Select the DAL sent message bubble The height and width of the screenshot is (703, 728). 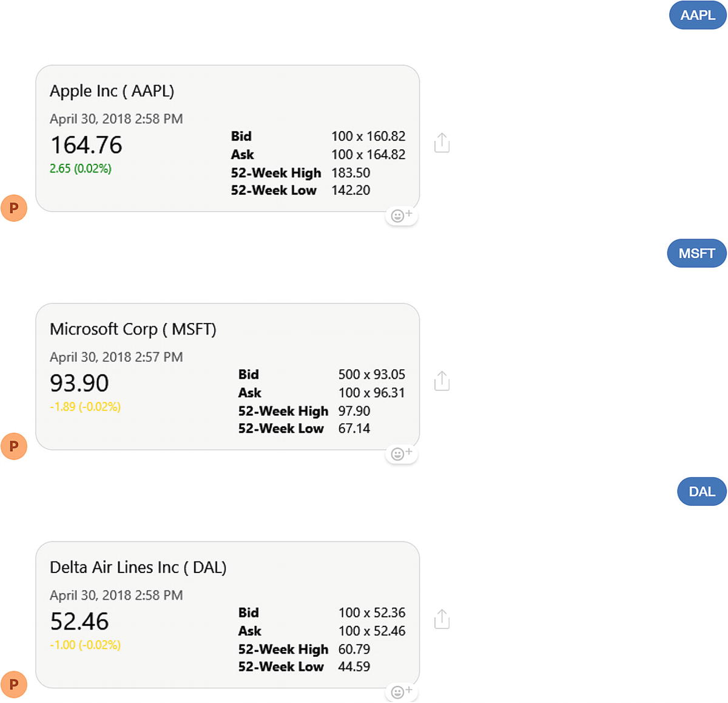coord(701,492)
